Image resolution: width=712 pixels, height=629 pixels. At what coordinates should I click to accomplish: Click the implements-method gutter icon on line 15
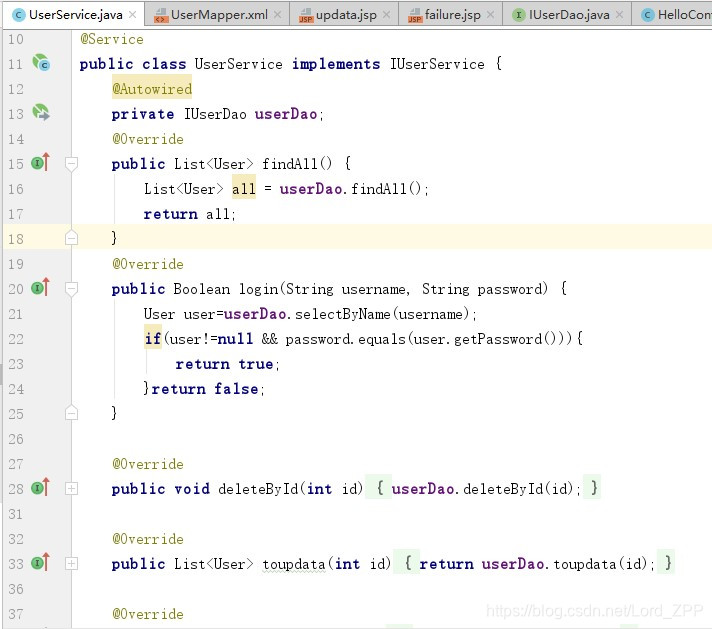[x=40, y=162]
